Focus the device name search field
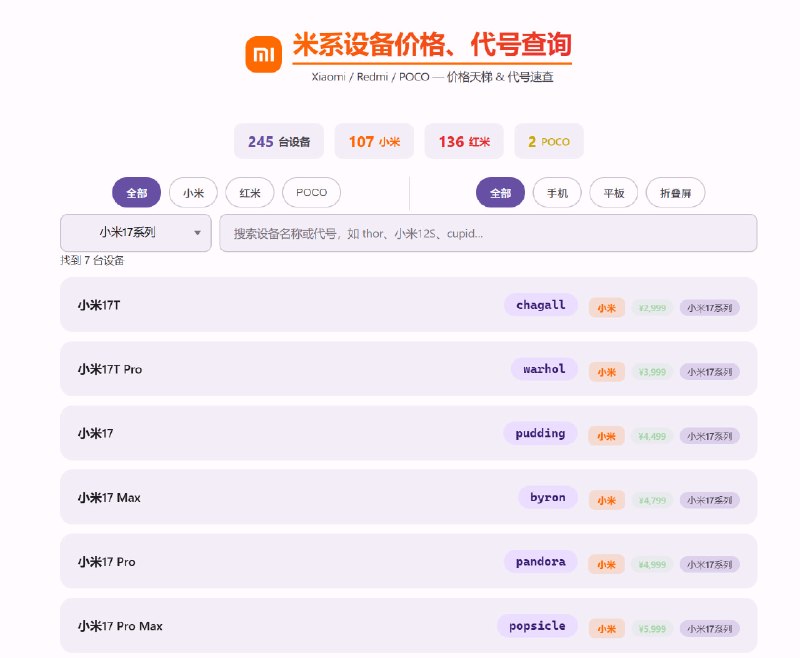 coord(488,233)
